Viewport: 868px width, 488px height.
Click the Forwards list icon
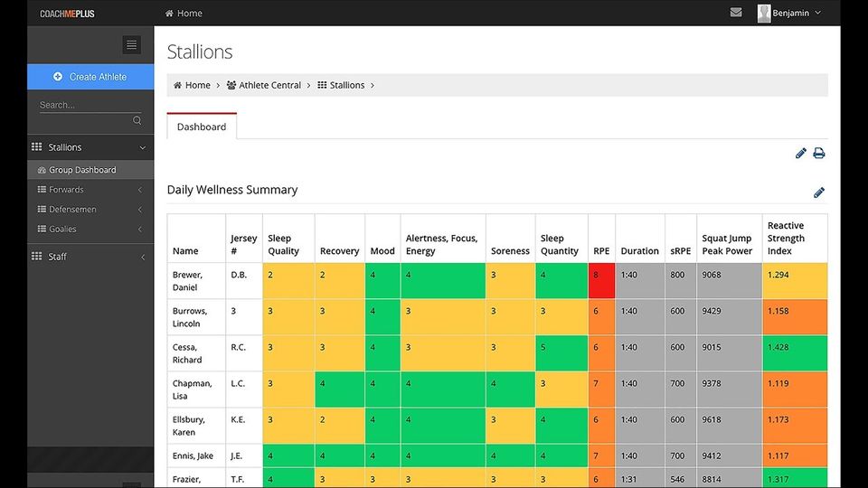tap(42, 189)
